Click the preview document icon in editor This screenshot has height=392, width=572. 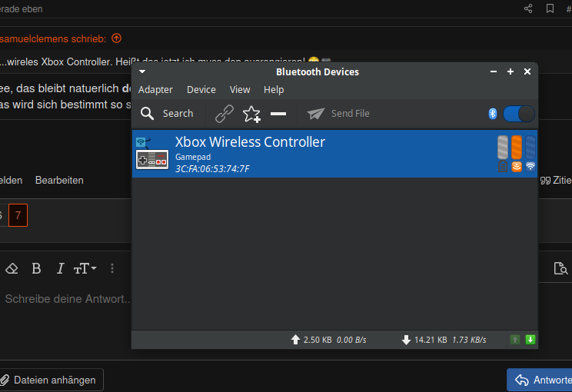[x=560, y=268]
